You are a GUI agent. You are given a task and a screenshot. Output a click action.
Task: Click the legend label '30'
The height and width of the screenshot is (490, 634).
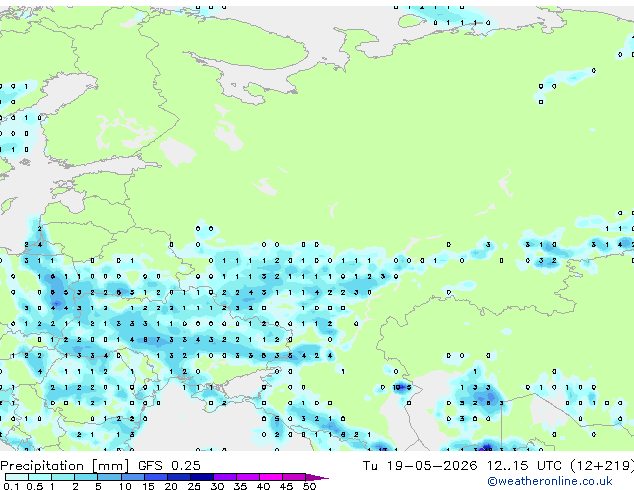point(218,486)
